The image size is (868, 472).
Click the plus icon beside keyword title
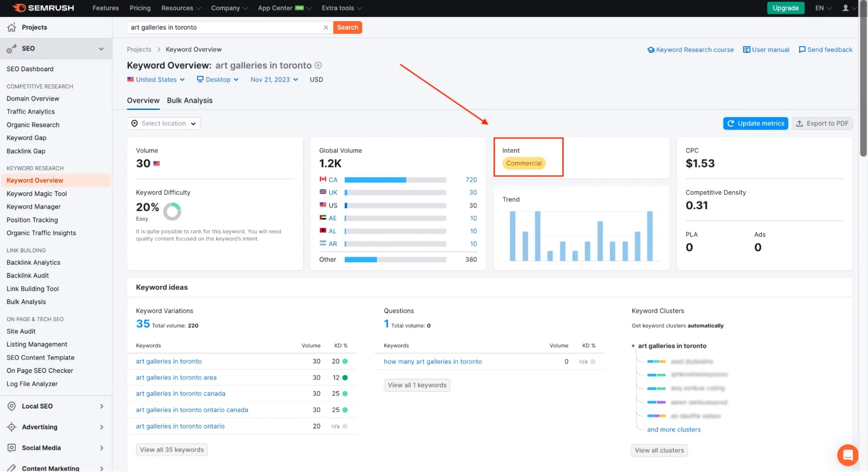click(x=318, y=65)
